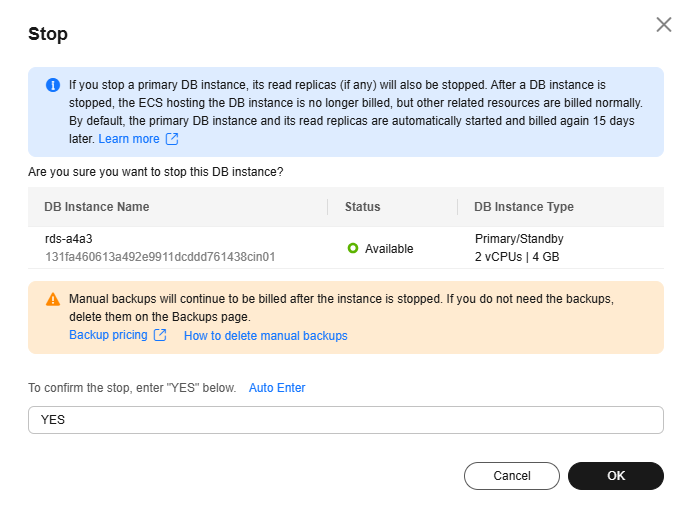Image resolution: width=686 pixels, height=517 pixels.
Task: Click the Stop dialog title
Action: [48, 34]
